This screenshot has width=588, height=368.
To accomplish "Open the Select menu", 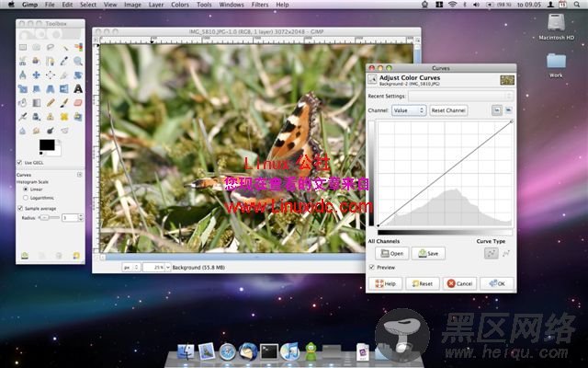I will click(x=88, y=5).
